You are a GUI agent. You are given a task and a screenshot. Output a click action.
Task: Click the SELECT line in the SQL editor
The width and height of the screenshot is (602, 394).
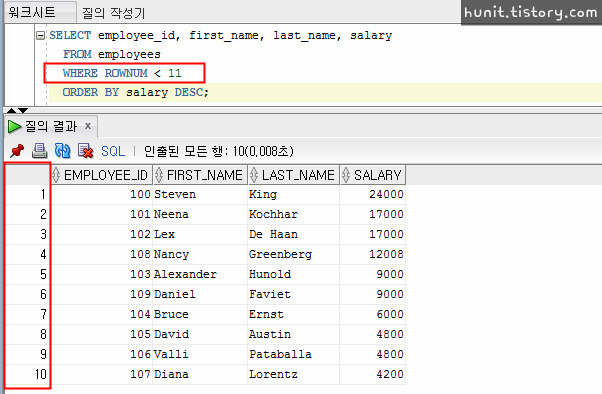click(221, 35)
